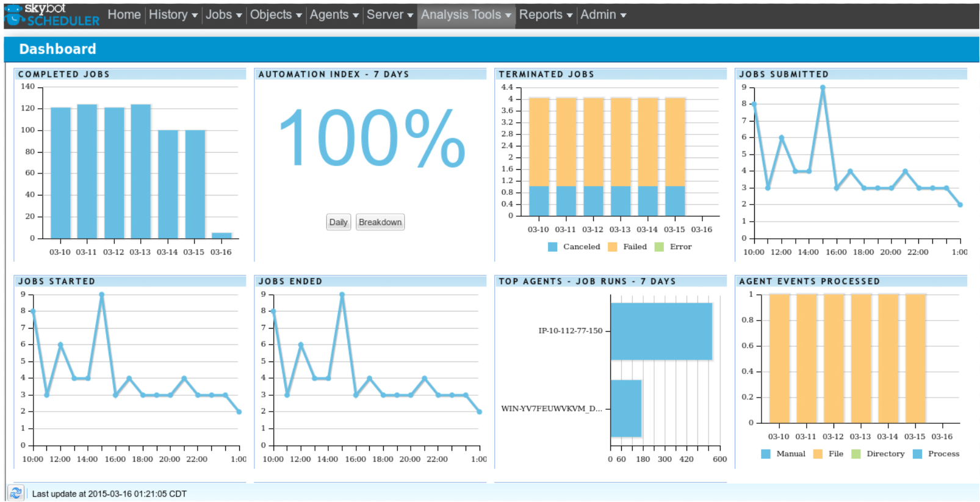Expand the Reports dropdown menu
This screenshot has width=980, height=502.
[546, 15]
